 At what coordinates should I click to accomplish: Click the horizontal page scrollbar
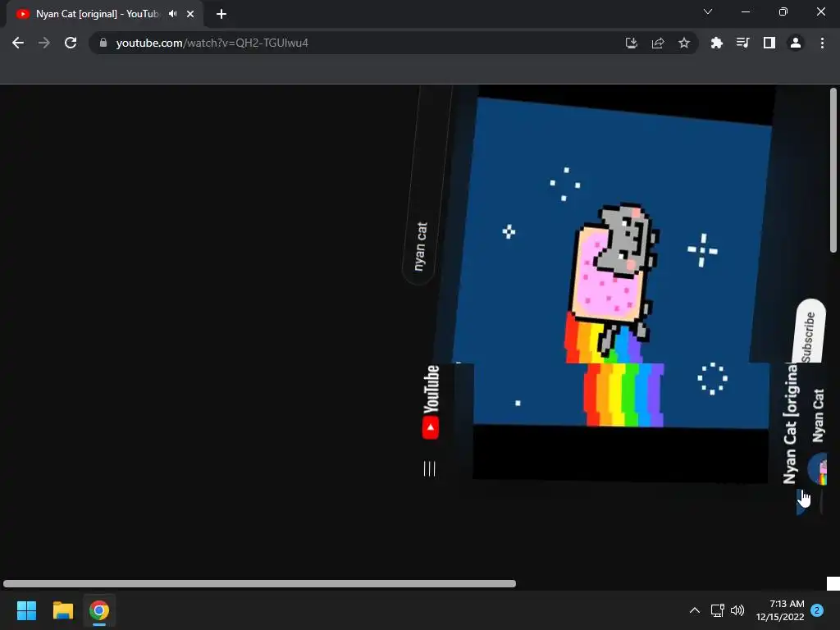tap(259, 583)
